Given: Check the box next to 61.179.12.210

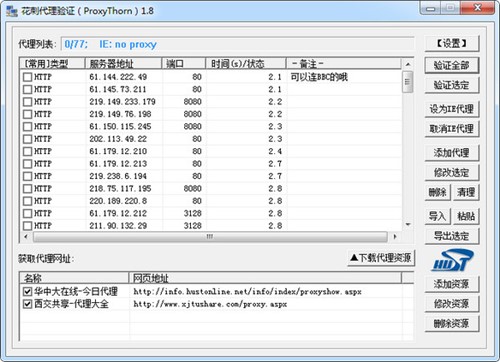Looking at the screenshot, I should 27,151.
